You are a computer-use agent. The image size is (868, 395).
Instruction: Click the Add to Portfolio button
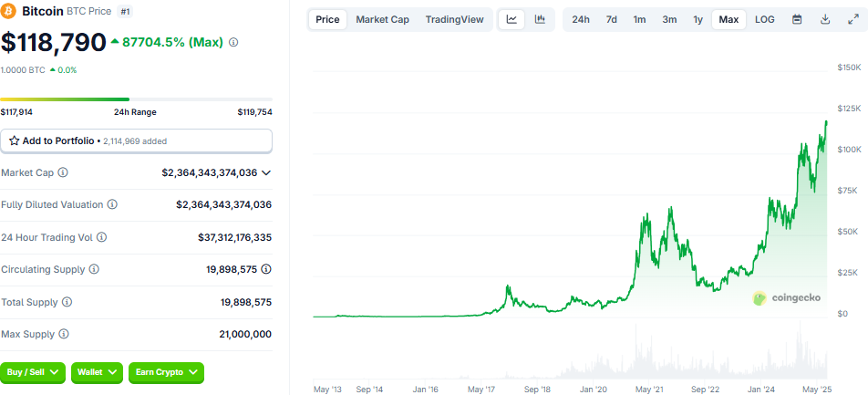[136, 140]
